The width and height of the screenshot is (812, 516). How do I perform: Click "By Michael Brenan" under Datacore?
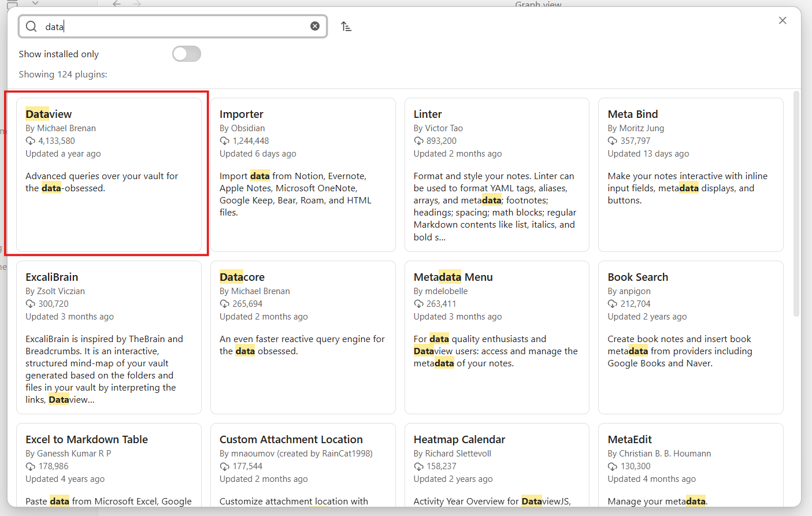pyautogui.click(x=255, y=291)
